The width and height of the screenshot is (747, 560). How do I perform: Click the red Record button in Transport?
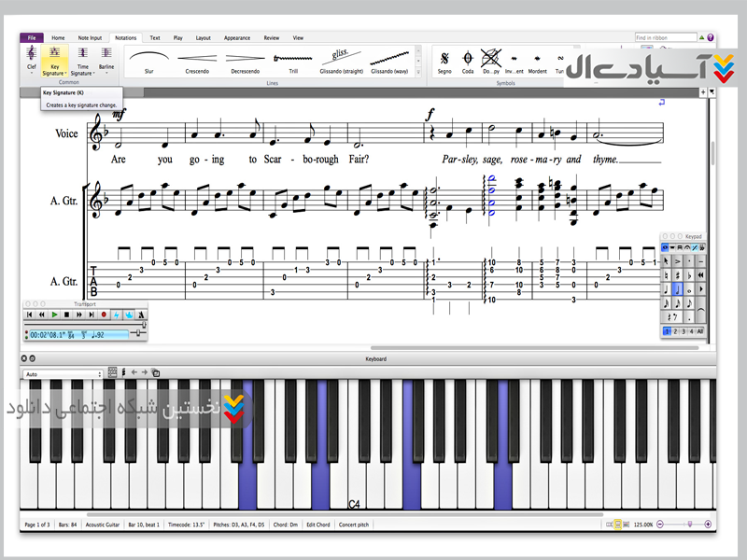pos(104,315)
